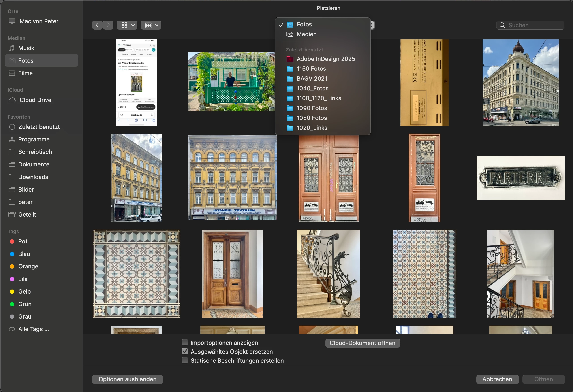Viewport: 573px width, 392px height.
Task: Select iMac von Peter location
Action: pos(38,21)
